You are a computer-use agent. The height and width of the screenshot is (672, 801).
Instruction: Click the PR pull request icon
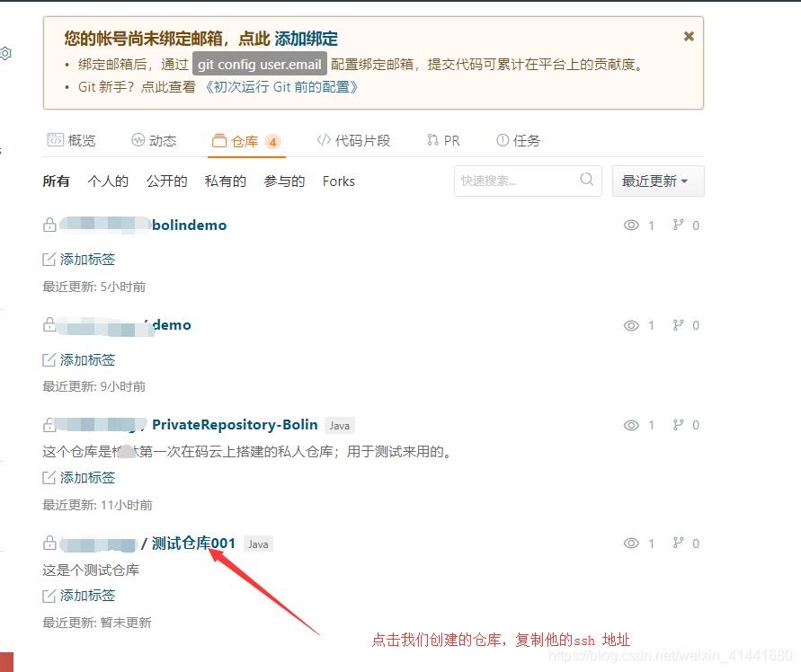tap(433, 140)
